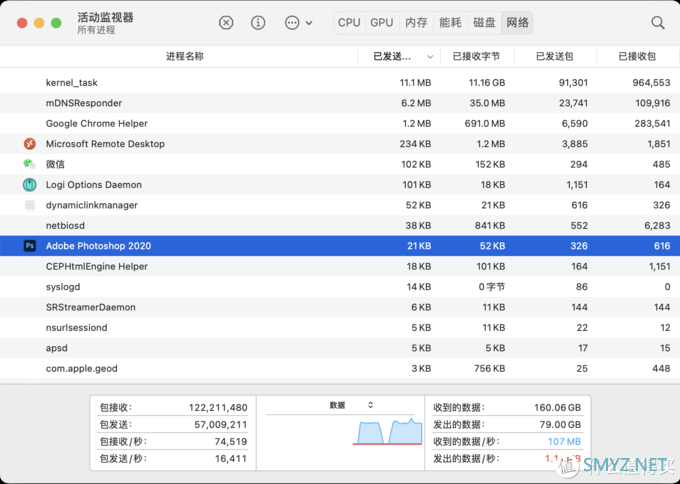Select the Google Chrome Helper process
This screenshot has width=680, height=484.
[x=97, y=123]
